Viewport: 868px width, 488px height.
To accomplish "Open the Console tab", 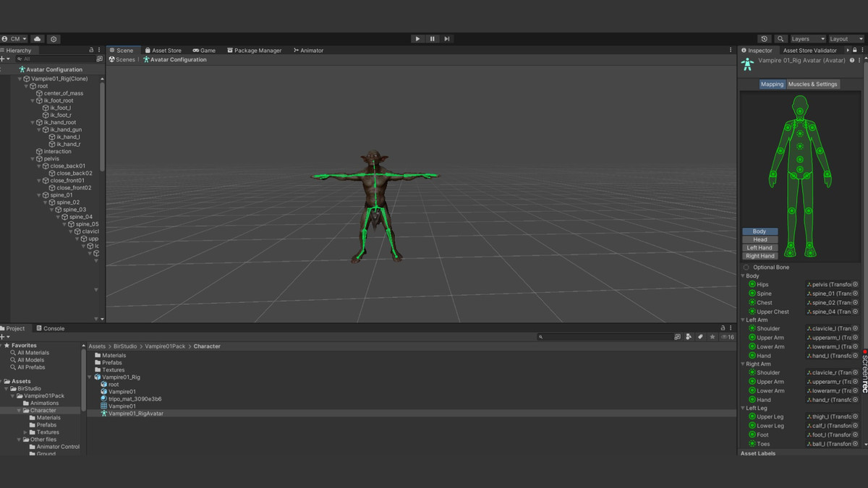I will point(51,328).
